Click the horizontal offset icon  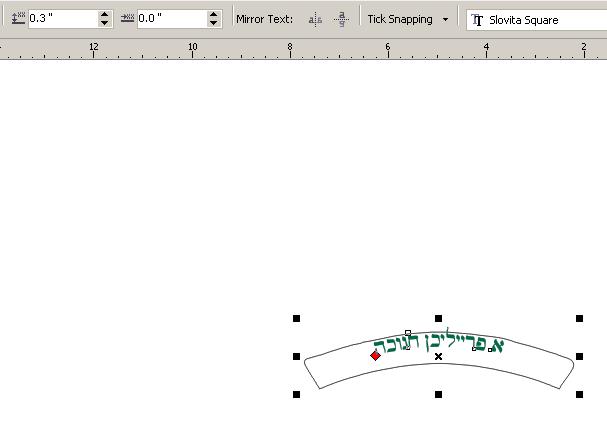pyautogui.click(x=127, y=18)
